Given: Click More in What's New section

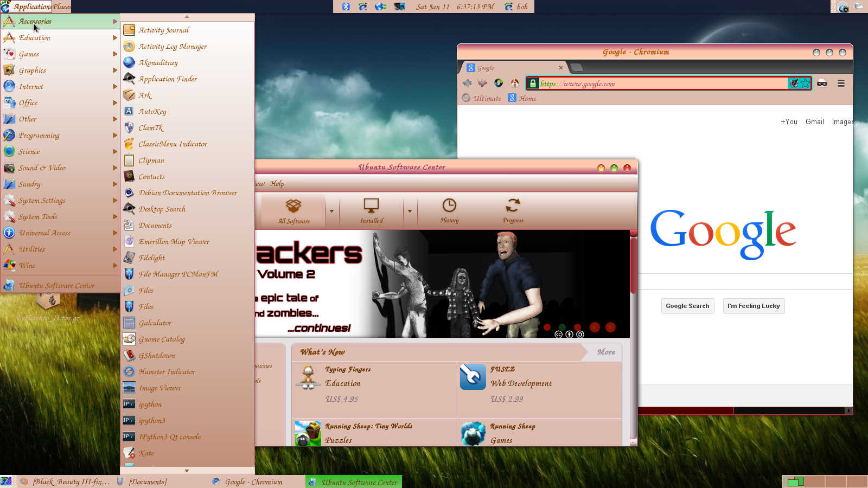Looking at the screenshot, I should point(606,352).
